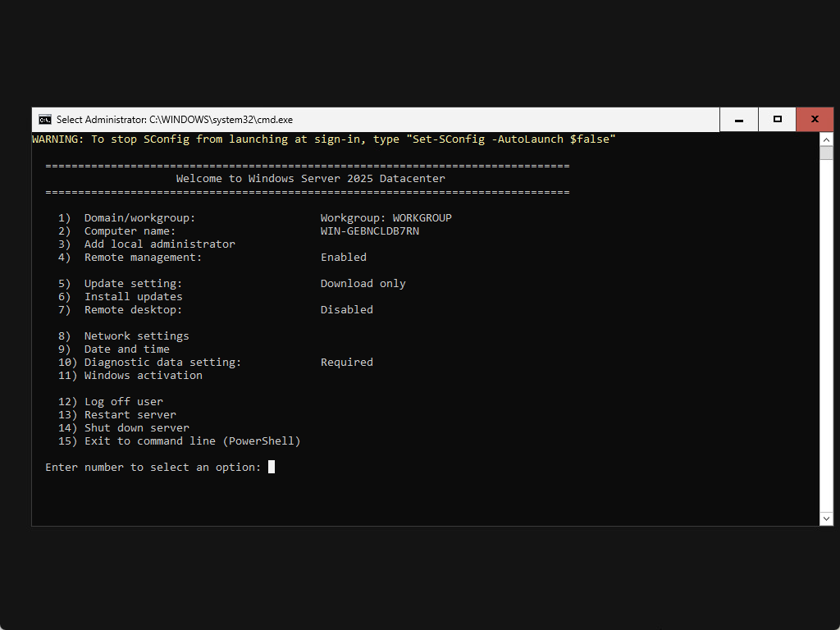Click option 4 'Remote management:' text
Screen dimensions: 840x630
[143, 257]
